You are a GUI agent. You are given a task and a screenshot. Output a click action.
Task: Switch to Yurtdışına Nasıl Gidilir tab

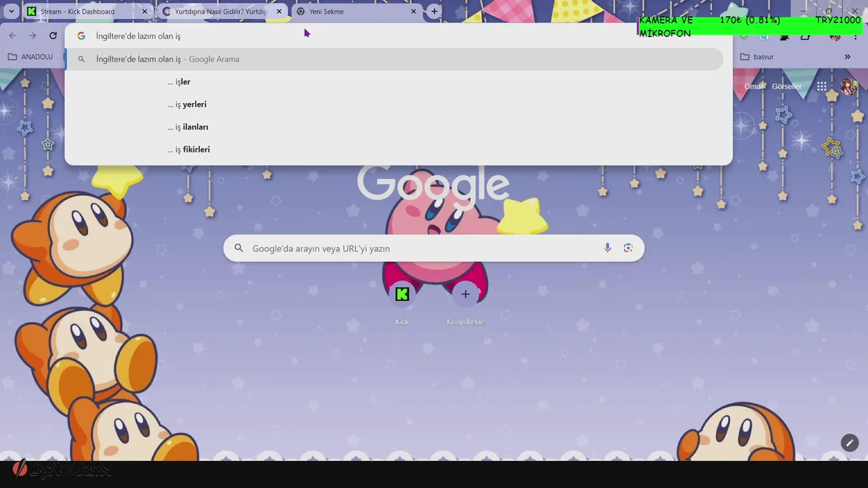(x=222, y=12)
